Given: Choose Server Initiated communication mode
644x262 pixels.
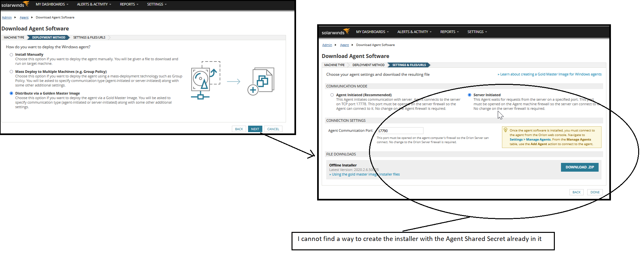Looking at the screenshot, I should click(470, 95).
